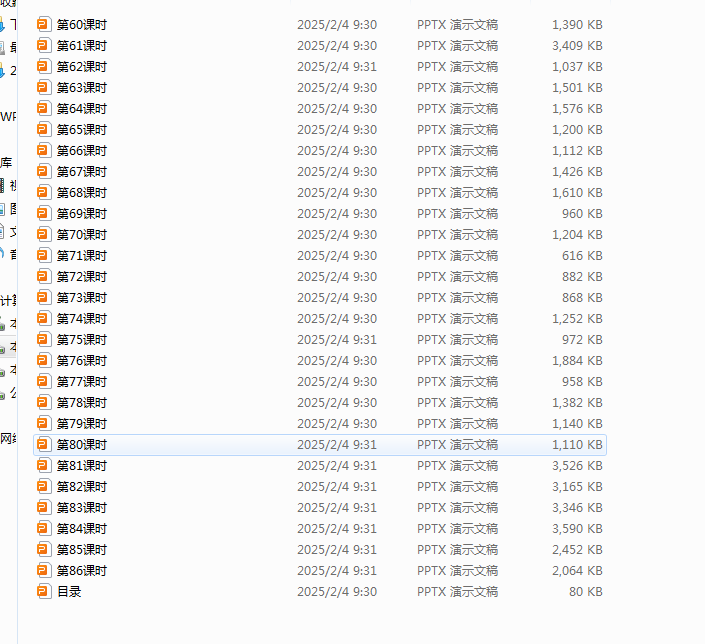Select the 第61课时 file icon
This screenshot has width=705, height=644.
point(44,45)
